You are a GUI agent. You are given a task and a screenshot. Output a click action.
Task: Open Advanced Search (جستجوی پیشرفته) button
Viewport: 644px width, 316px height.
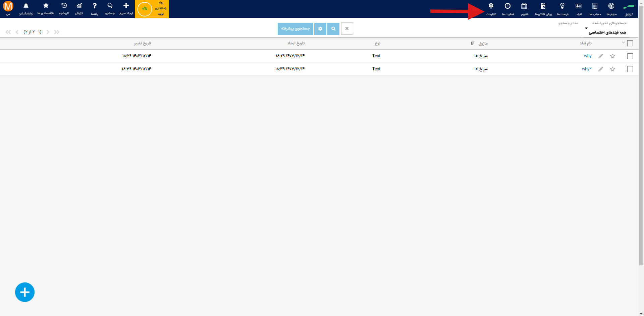click(x=295, y=29)
